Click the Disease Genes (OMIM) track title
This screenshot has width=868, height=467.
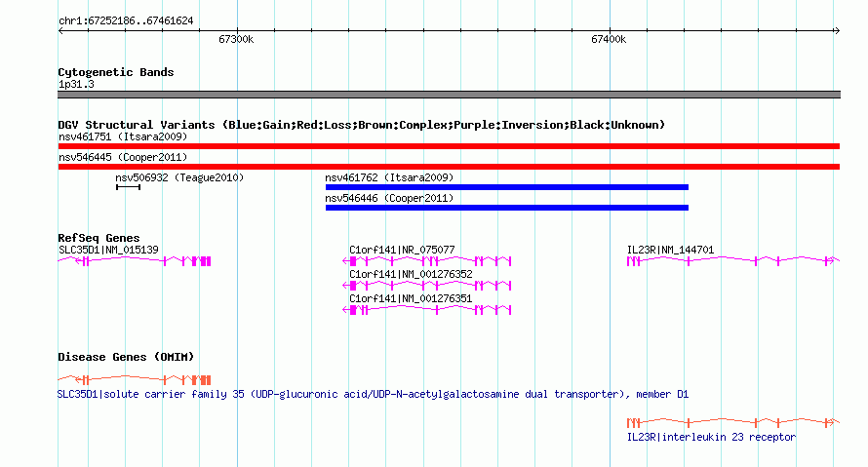[126, 357]
